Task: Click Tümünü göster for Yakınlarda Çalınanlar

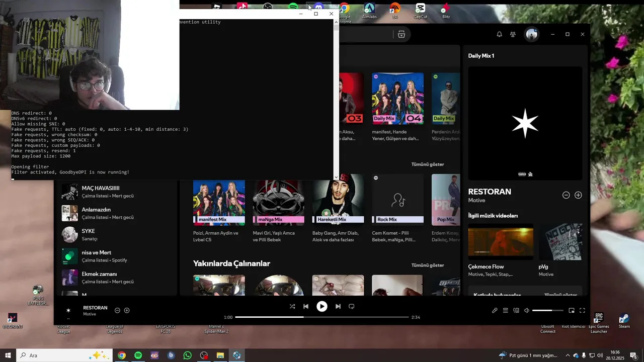Action: 428,265
